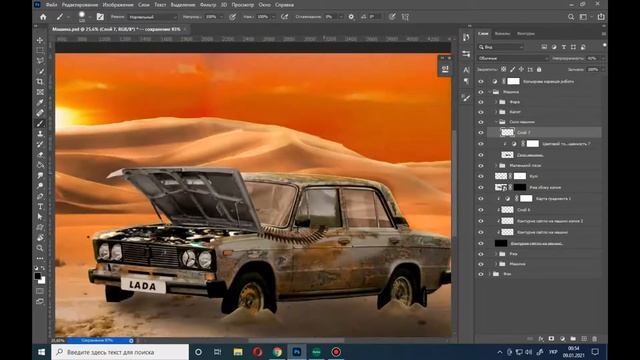Click the layer opacity value field
This screenshot has width=640, height=360.
[x=592, y=58]
